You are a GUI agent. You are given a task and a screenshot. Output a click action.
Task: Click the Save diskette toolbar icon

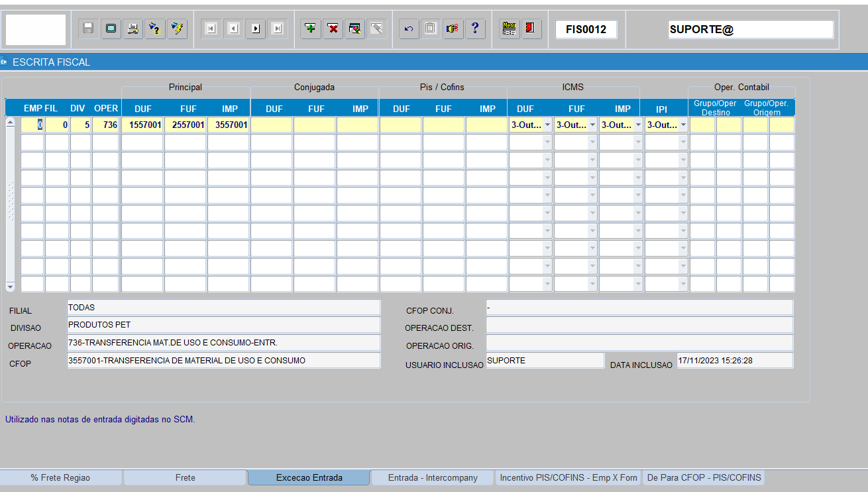88,29
